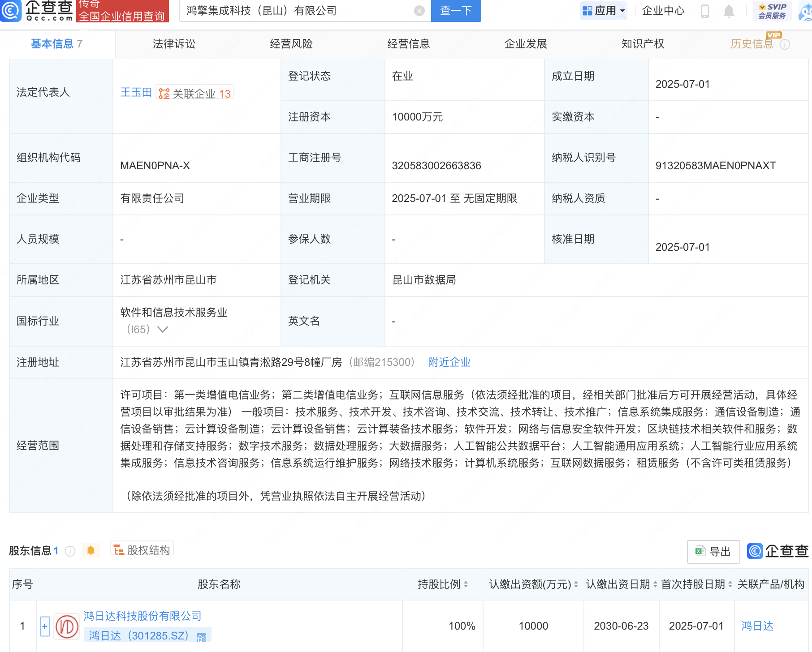Screen dimensions: 812x652
Task: Select organization code MAEN0PNA-X
Action: click(155, 166)
